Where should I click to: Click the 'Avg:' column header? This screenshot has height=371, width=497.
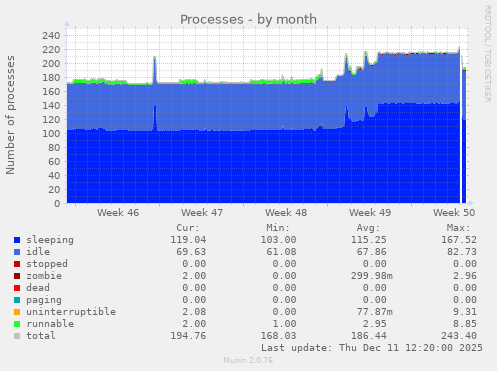point(368,228)
